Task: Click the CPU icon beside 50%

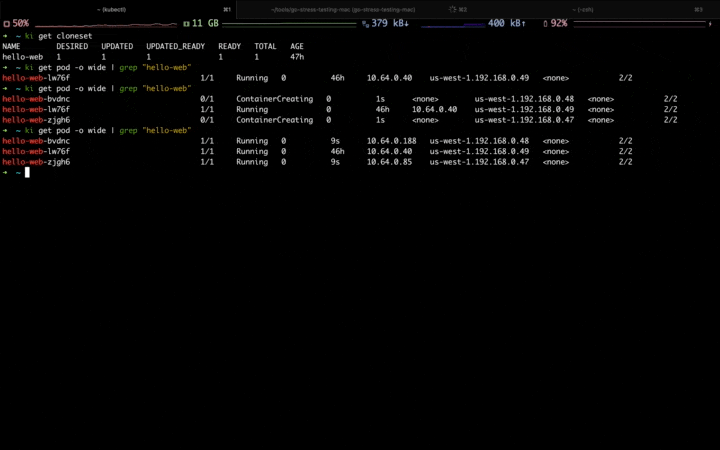Action: click(x=6, y=23)
